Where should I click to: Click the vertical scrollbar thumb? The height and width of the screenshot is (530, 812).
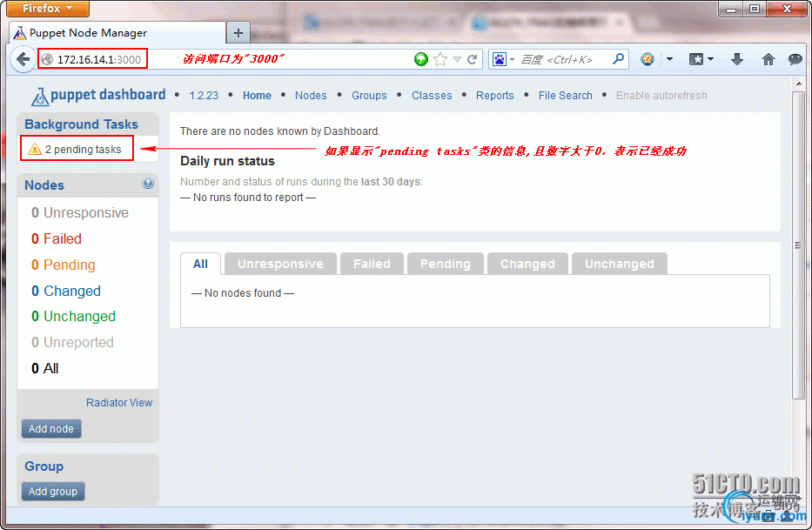click(x=798, y=245)
